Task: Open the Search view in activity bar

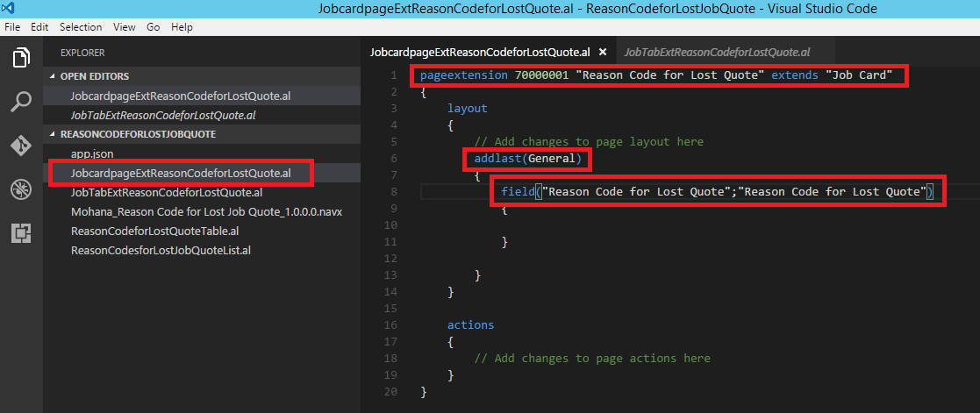Action: 21,101
